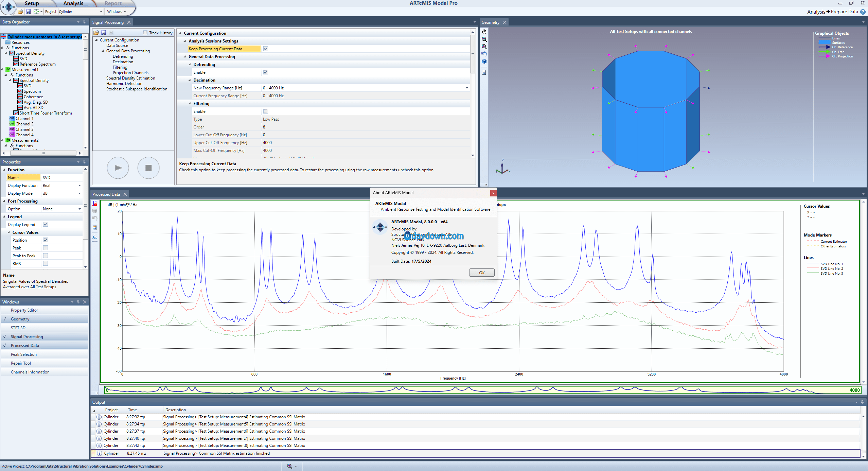
Task: Close the Geometry tab
Action: pyautogui.click(x=504, y=22)
